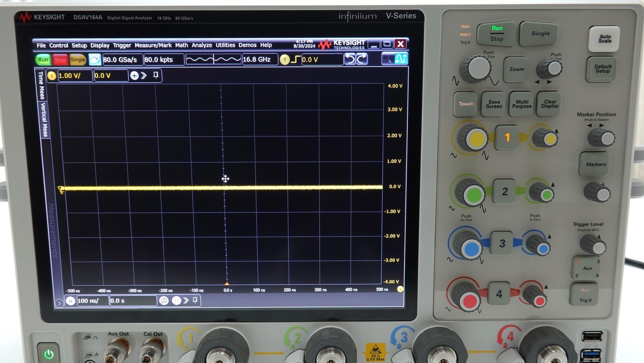Expand horizontal options with the double chevron

click(x=186, y=301)
